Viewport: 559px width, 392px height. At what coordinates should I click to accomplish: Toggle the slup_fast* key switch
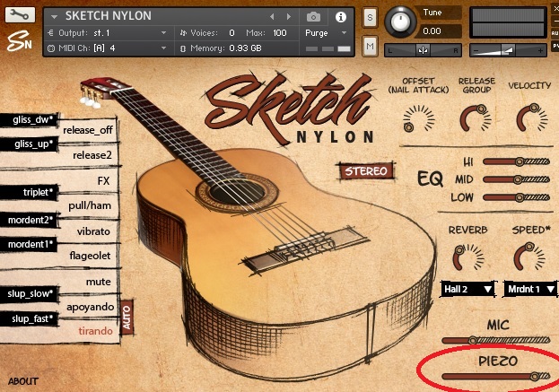point(30,318)
